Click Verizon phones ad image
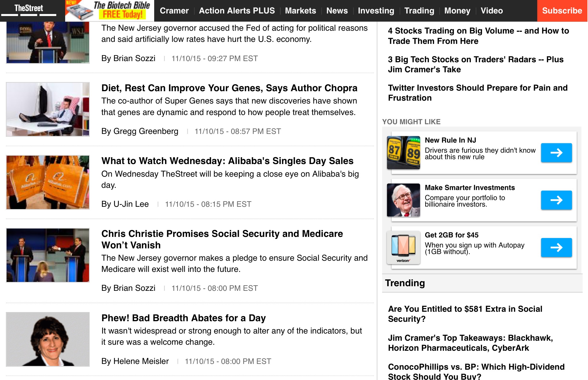Viewport: 588px width, 380px height. 403,247
